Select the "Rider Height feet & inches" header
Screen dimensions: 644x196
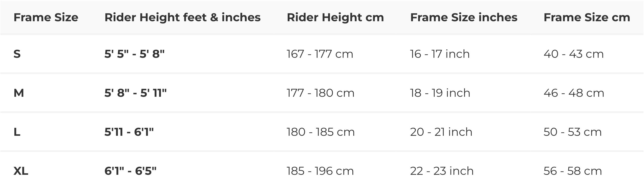pos(183,18)
